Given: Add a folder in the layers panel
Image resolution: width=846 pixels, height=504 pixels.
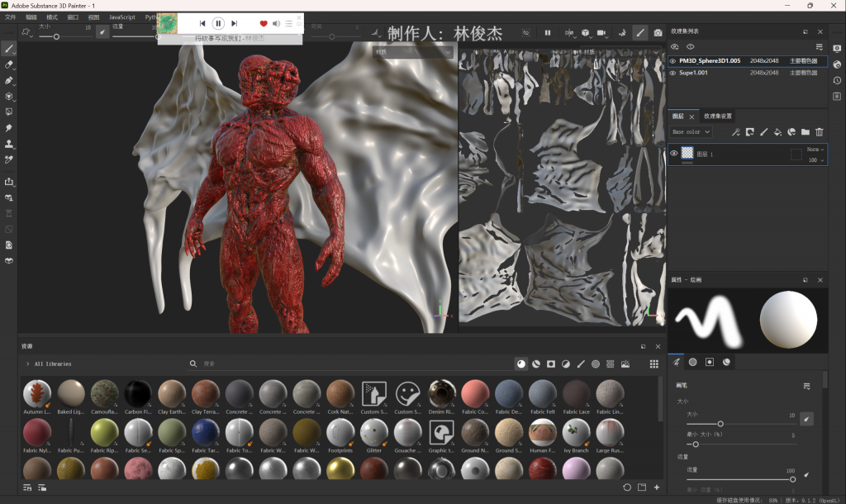Looking at the screenshot, I should [x=806, y=131].
